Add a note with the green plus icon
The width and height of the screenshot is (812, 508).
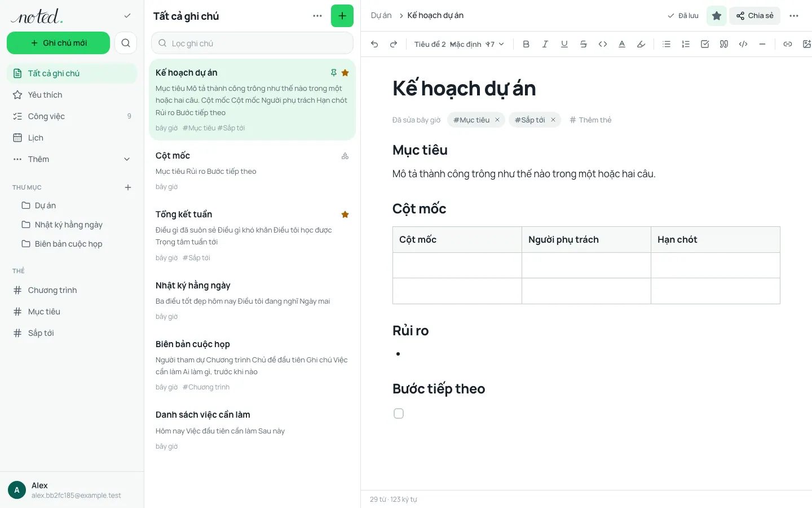342,16
